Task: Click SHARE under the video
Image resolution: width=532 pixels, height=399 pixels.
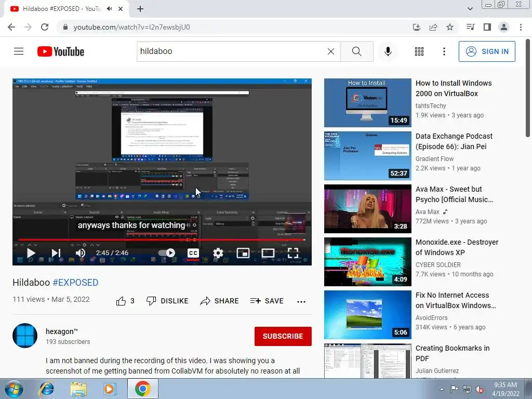Action: [220, 301]
